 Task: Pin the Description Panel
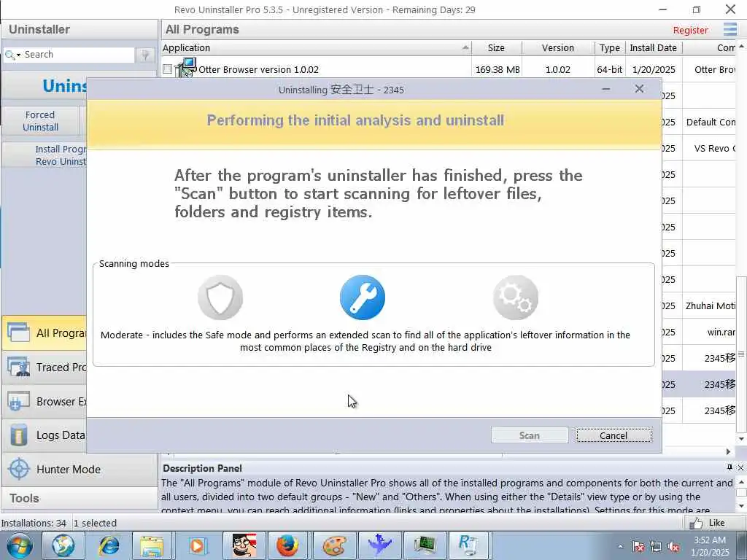click(x=729, y=467)
